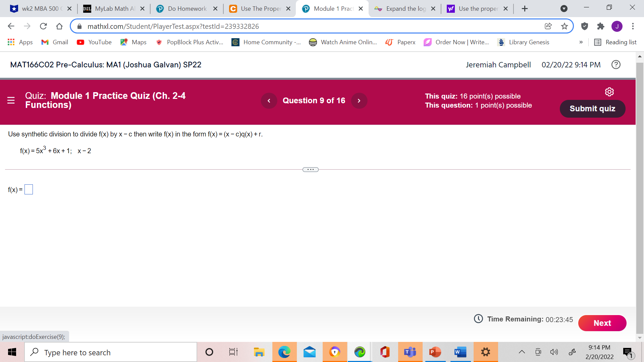Open the quiz settings gear
644x362 pixels.
[609, 92]
